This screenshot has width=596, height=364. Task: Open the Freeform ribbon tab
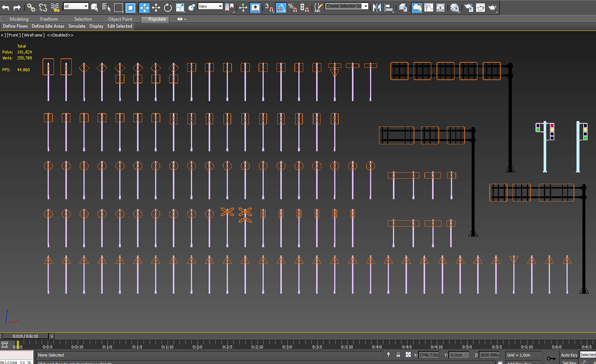click(49, 19)
